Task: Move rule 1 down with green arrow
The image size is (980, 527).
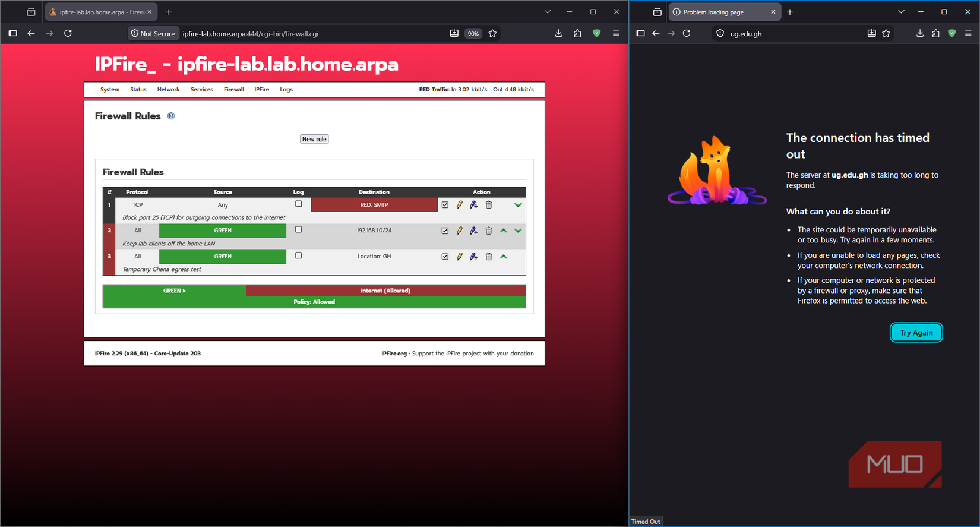Action: pyautogui.click(x=518, y=205)
